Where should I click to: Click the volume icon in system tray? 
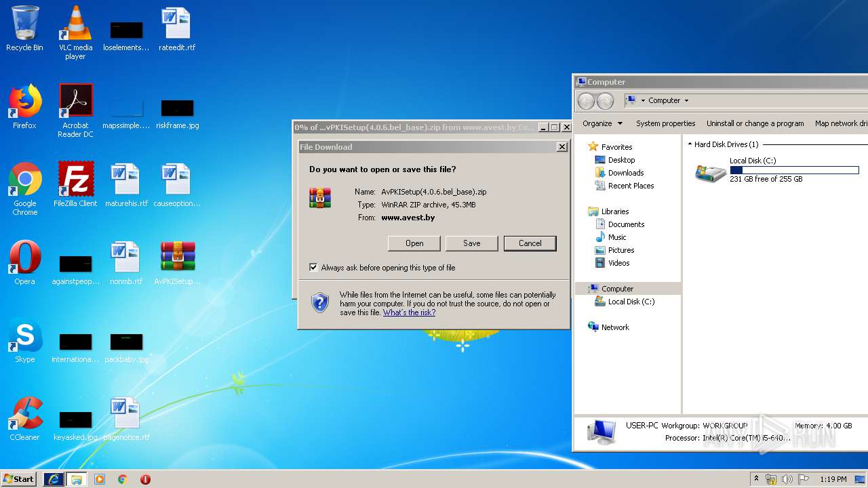click(x=787, y=479)
